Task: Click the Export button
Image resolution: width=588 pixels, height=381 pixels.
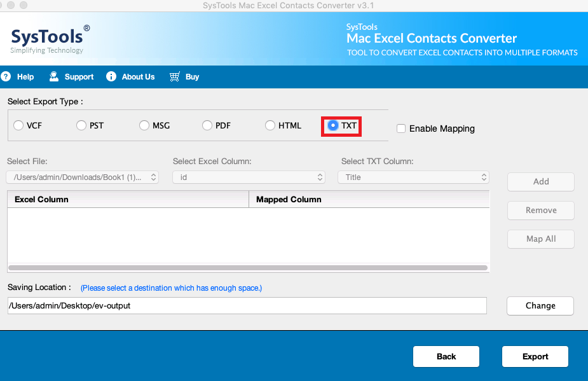Action: [x=535, y=356]
